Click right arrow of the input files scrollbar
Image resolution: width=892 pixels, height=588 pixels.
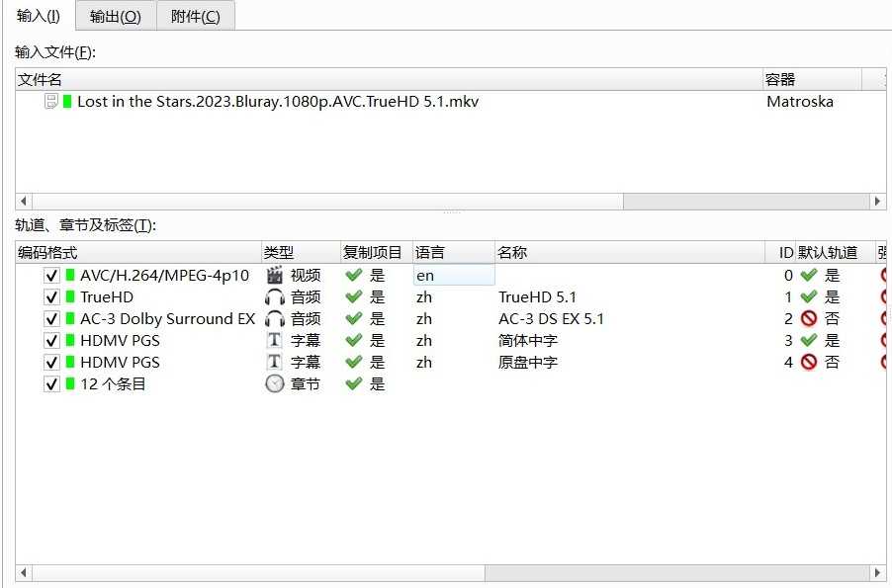pyautogui.click(x=878, y=202)
